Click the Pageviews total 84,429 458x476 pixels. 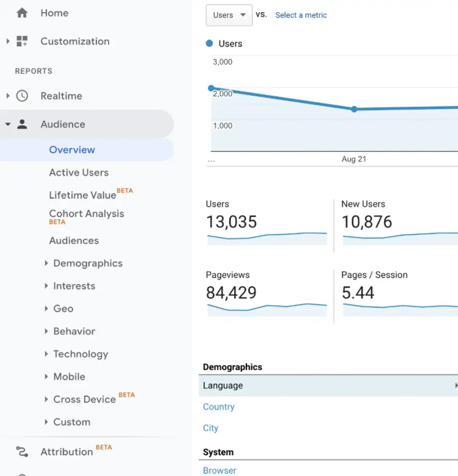[232, 292]
